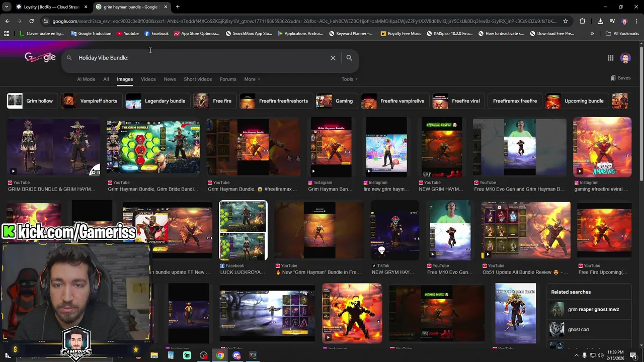Open the Facebook bookmark
The height and width of the screenshot is (362, 644).
156,34
